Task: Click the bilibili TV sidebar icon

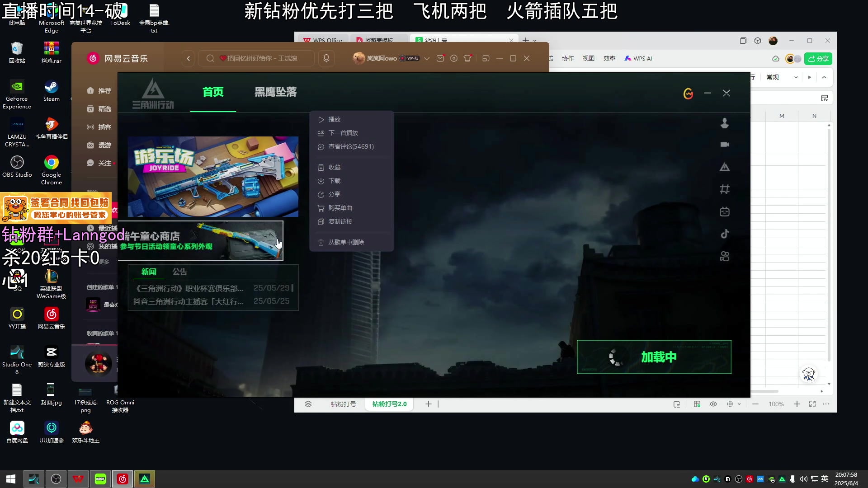Action: coord(725,211)
